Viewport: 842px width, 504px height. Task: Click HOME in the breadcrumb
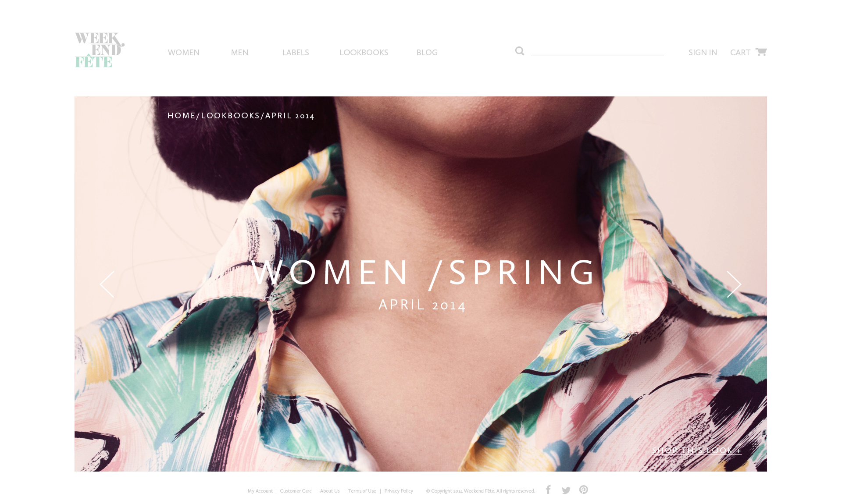point(182,116)
